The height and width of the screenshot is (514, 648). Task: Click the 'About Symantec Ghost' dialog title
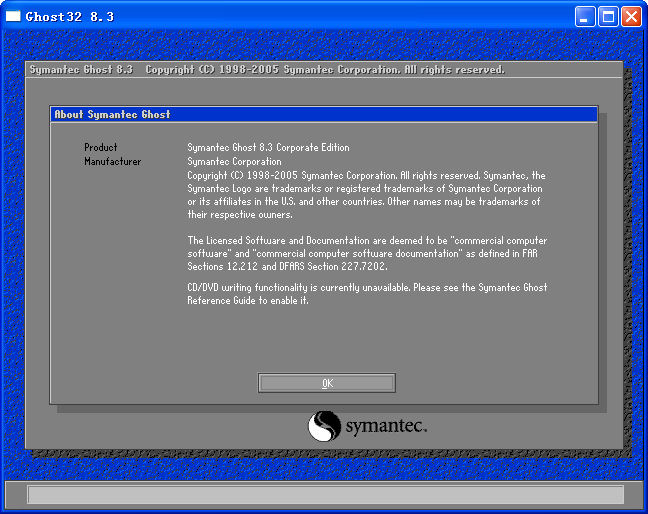click(x=112, y=114)
